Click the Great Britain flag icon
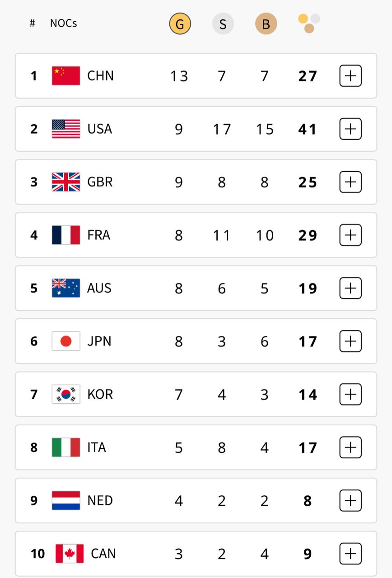The width and height of the screenshot is (392, 578). coord(66,182)
